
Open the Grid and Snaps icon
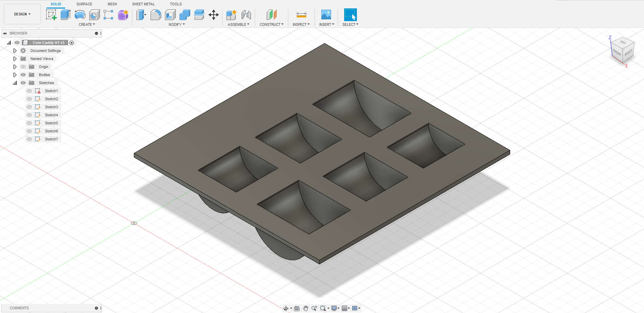coord(344,308)
